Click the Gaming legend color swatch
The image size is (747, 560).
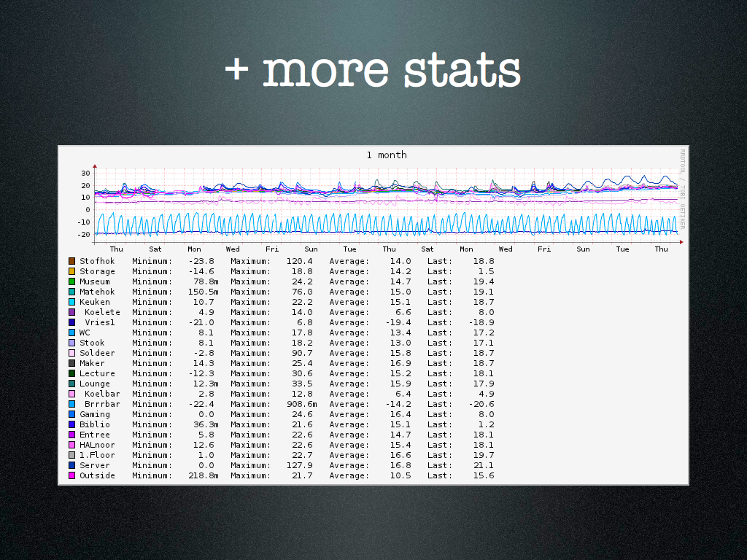pos(71,414)
